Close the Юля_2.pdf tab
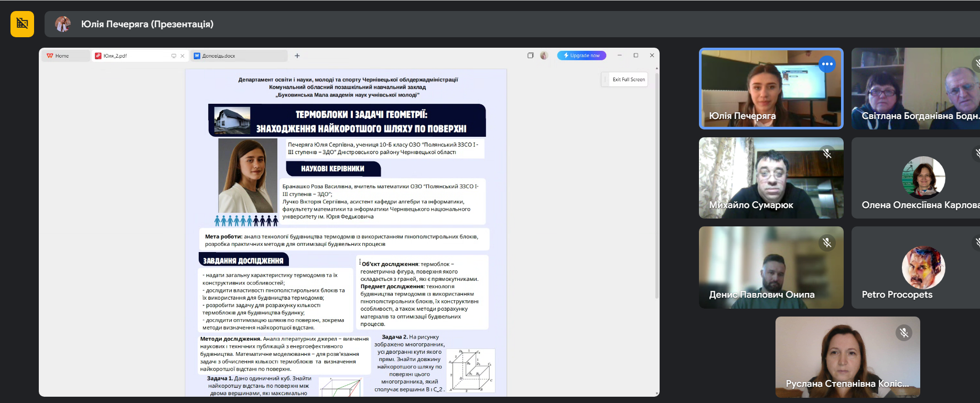 (x=182, y=56)
